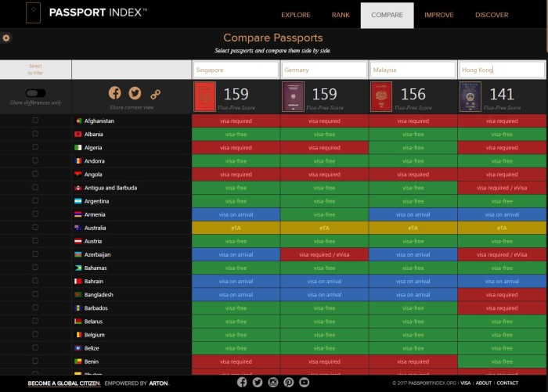This screenshot has height=392, width=548.
Task: Check the Afghanistan row checkbox
Action: 35,120
